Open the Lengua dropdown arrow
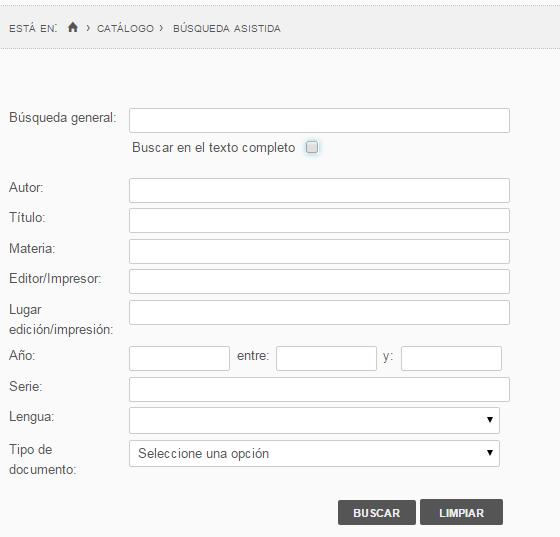The height and width of the screenshot is (537, 560). click(490, 420)
